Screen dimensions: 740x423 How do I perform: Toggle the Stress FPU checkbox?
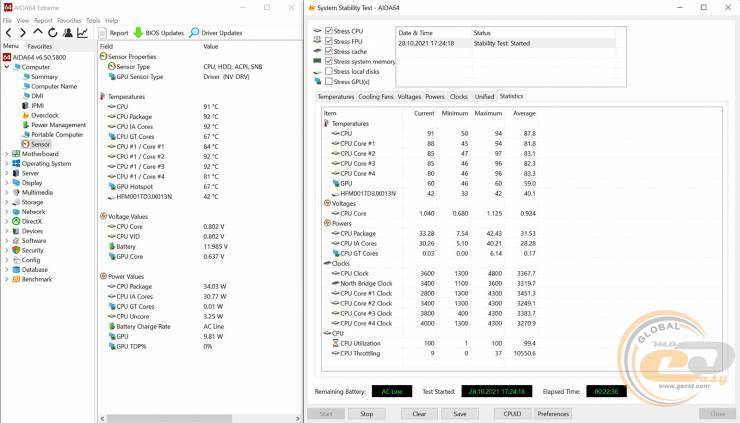point(329,41)
